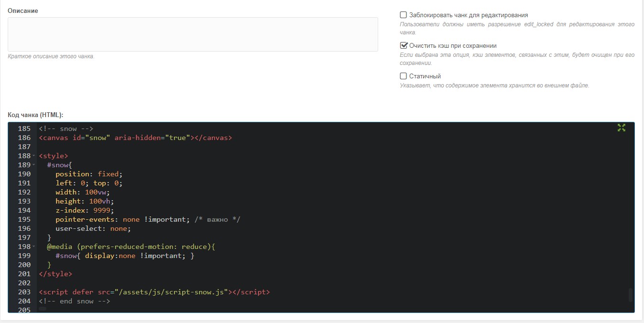This screenshot has width=644, height=323.
Task: Click the 'end snow' comment line
Action: pos(75,301)
